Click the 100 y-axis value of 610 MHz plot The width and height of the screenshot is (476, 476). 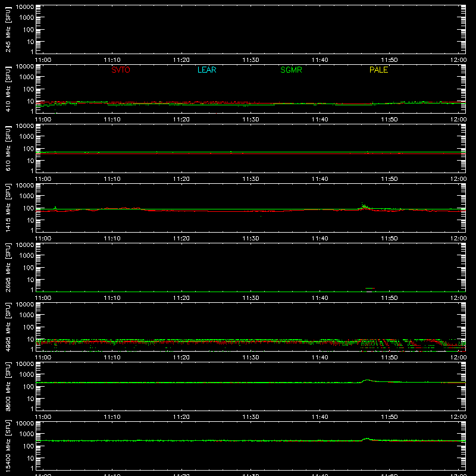point(29,148)
